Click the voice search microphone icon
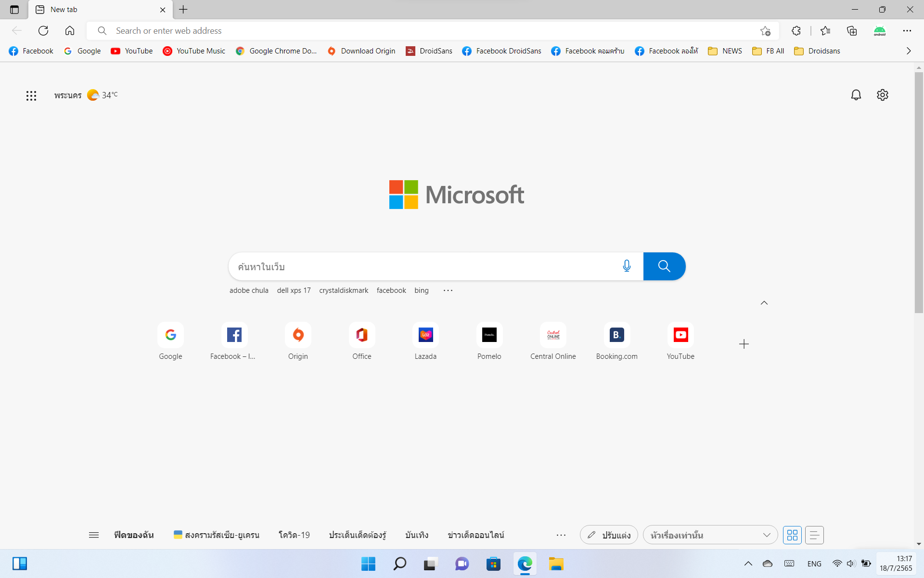The image size is (924, 578). pos(627,266)
